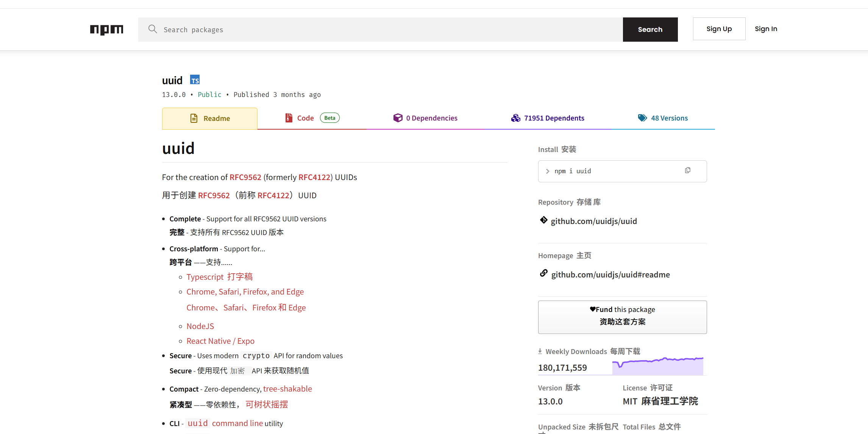Click the npm logo

point(106,30)
